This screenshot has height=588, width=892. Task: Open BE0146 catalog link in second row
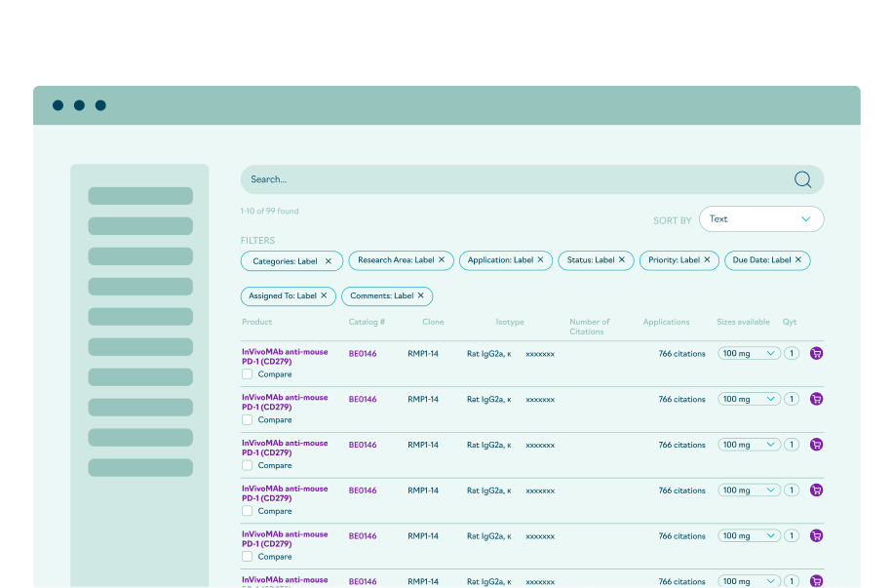tap(363, 400)
